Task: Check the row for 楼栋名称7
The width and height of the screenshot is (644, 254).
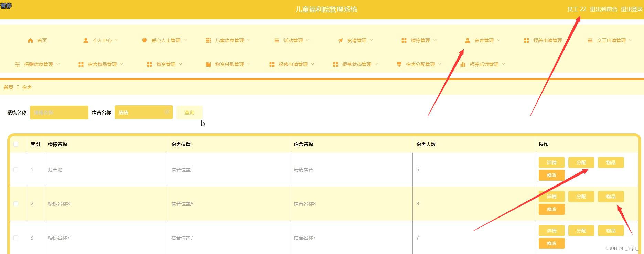Action: click(16, 238)
